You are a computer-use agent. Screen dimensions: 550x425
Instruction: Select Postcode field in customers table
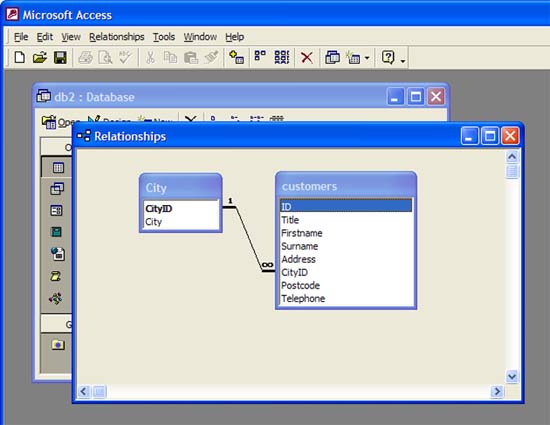point(346,285)
